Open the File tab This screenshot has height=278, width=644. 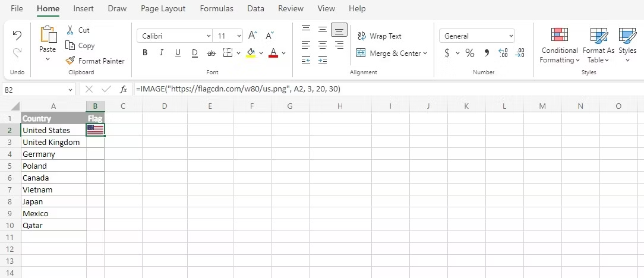(x=17, y=8)
